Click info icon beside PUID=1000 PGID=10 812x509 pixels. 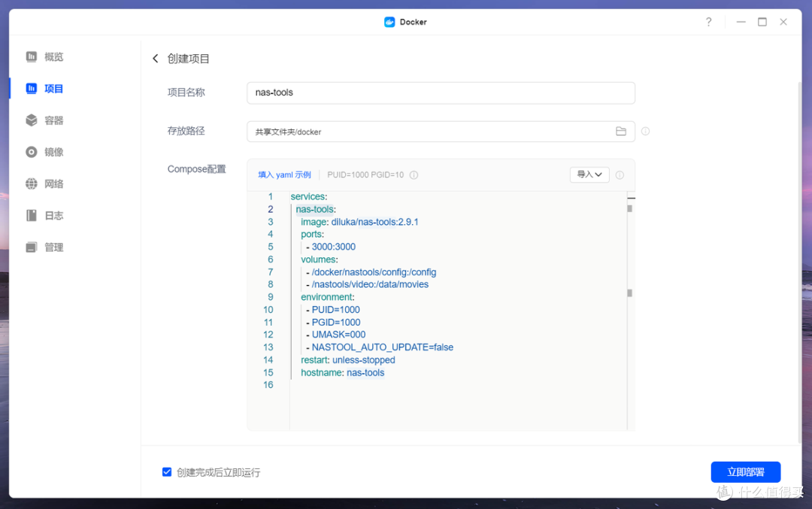[x=414, y=175]
